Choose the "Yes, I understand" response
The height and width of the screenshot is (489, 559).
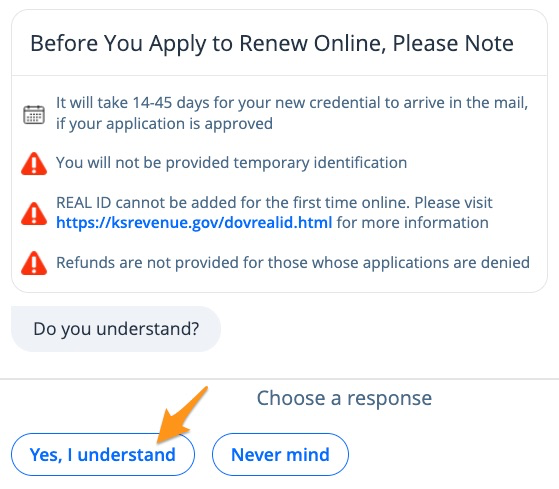pyautogui.click(x=103, y=454)
